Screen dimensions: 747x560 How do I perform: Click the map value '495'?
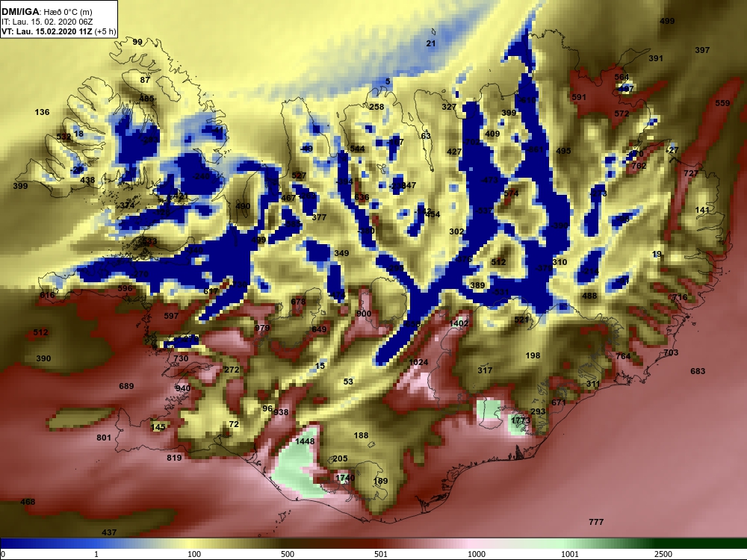(x=563, y=151)
